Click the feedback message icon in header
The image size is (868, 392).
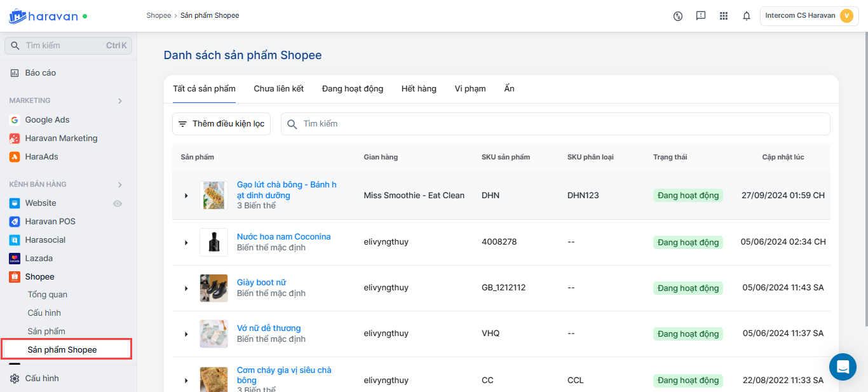(x=701, y=16)
